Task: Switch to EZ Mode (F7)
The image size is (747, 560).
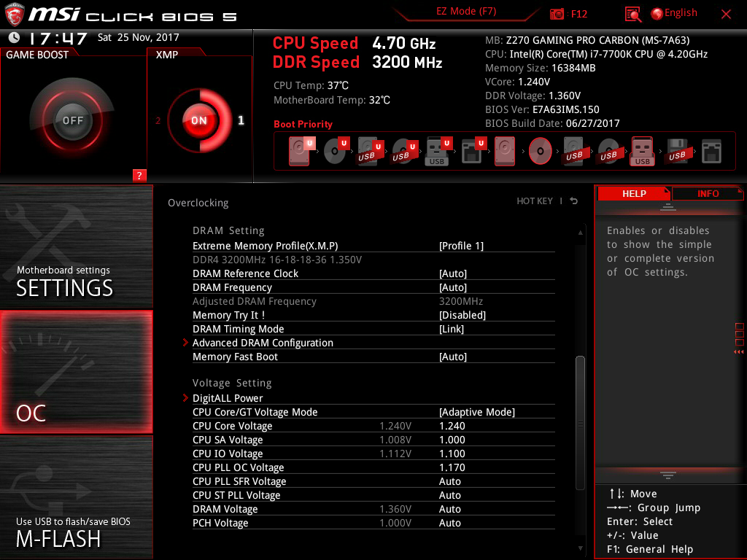Action: 466,11
